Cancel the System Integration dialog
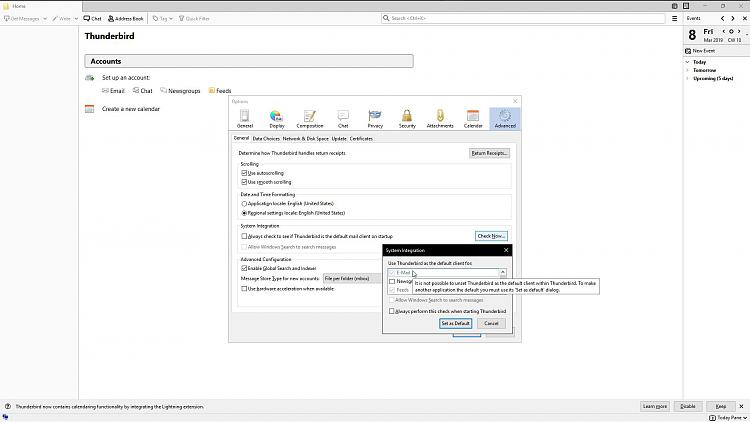This screenshot has height=422, width=750. point(491,323)
